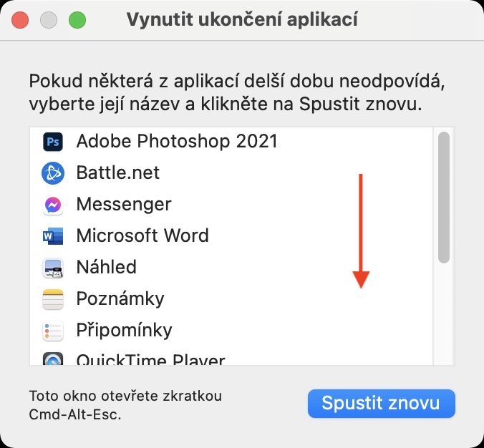Click the Microsoft Word icon

point(53,236)
